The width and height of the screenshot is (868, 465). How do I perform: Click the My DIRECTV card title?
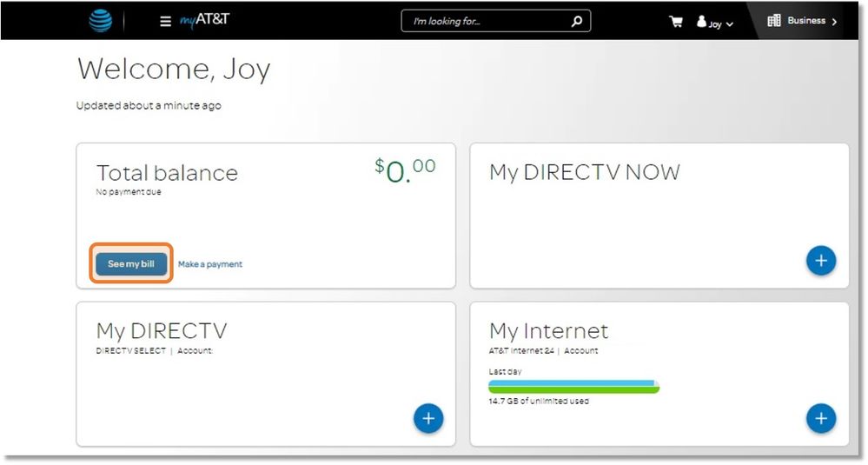click(x=162, y=331)
